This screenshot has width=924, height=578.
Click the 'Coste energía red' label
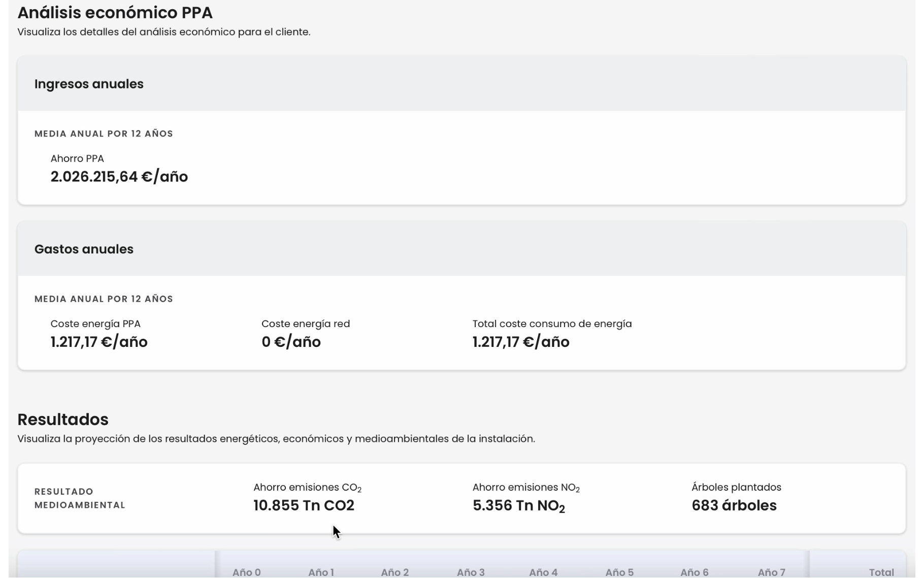[306, 324]
